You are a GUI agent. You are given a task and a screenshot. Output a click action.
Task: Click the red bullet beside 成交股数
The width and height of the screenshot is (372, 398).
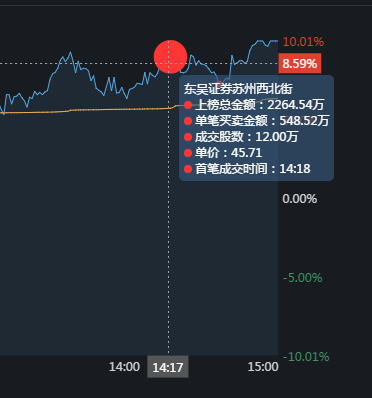coord(188,137)
